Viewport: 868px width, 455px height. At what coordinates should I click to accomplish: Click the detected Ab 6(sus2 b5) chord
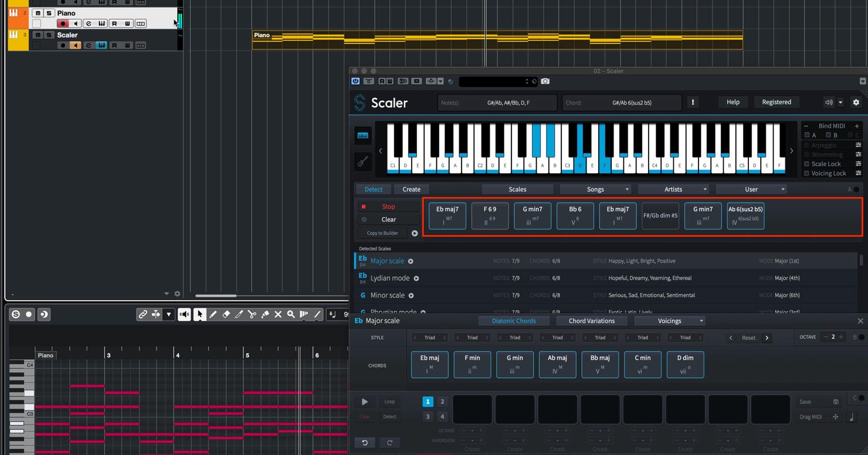click(x=745, y=215)
